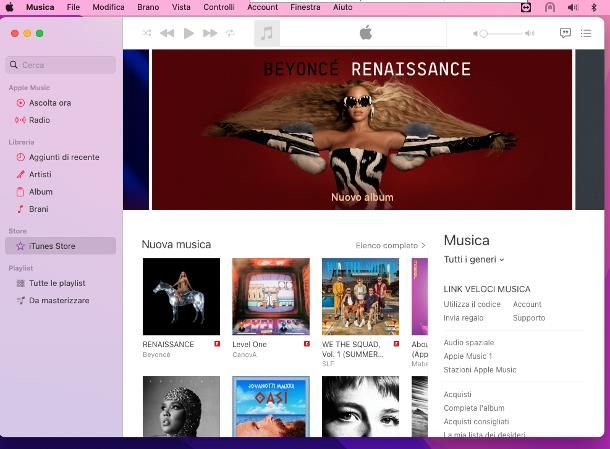Image resolution: width=610 pixels, height=449 pixels.
Task: Click the Level One album title text
Action: click(x=249, y=344)
